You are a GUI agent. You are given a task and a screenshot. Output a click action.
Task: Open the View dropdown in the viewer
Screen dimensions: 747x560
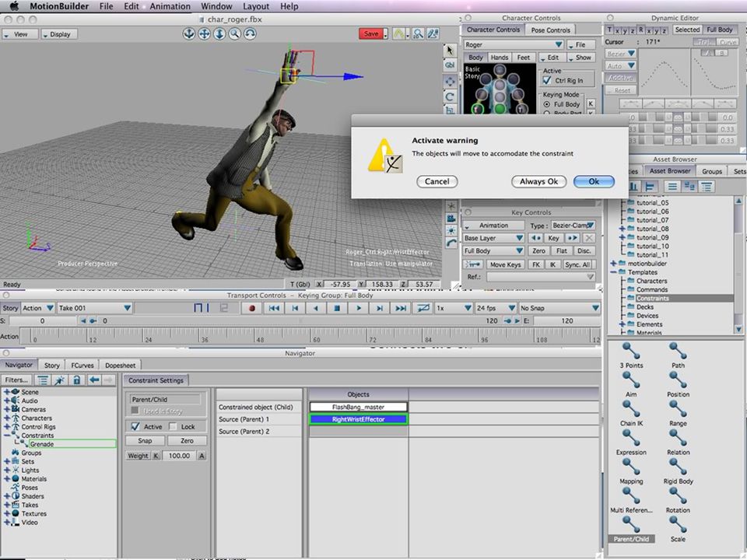[20, 34]
